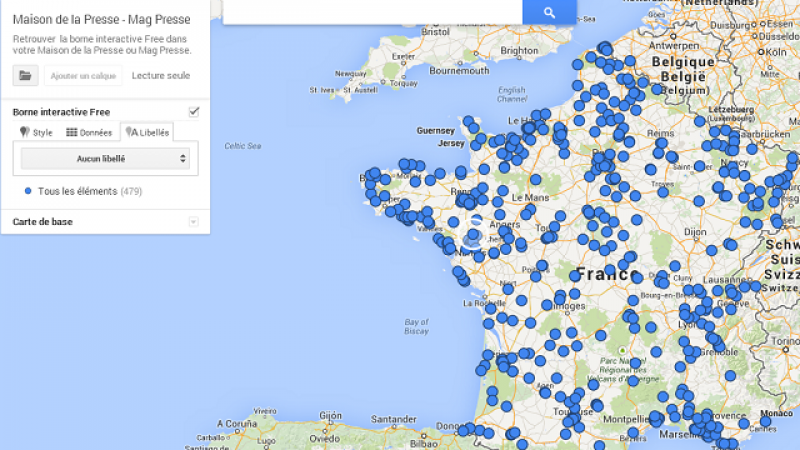800x450 pixels.
Task: Switch to the Style tab
Action: pyautogui.click(x=36, y=133)
